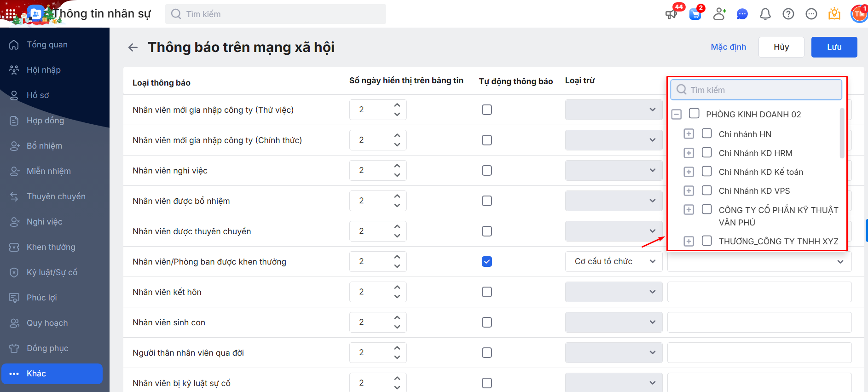Click the Mặc định link
Screen dimensions: 868x392
(728, 47)
